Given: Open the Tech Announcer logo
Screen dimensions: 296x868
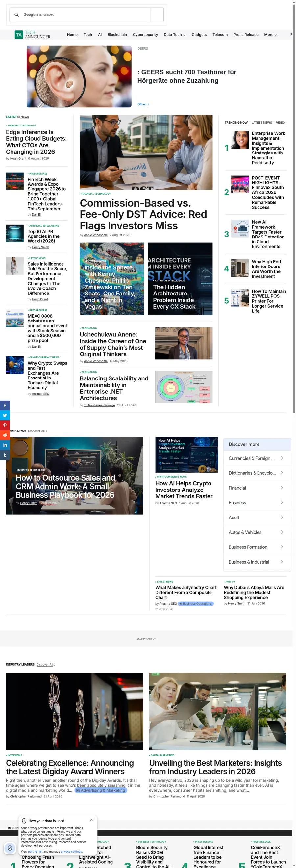Looking at the screenshot, I should 33,35.
